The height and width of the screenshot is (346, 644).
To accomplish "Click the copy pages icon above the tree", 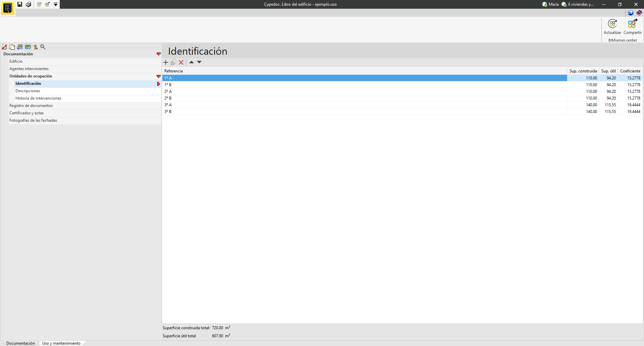I will pos(12,47).
